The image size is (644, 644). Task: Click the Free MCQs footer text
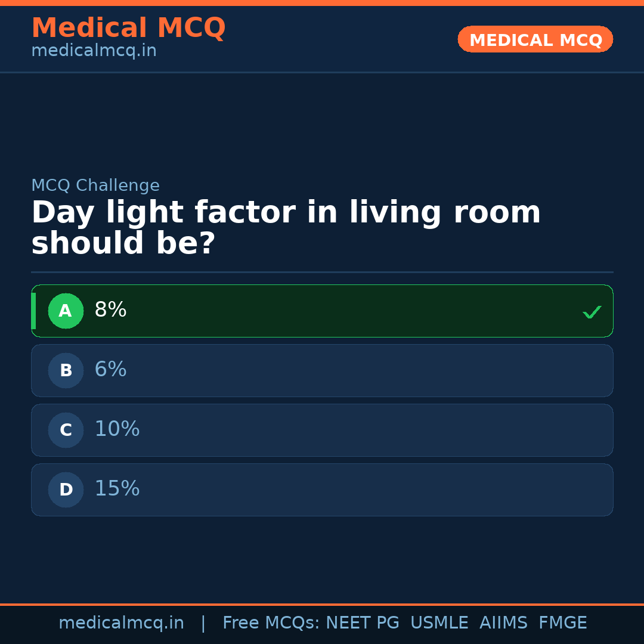coord(271,623)
